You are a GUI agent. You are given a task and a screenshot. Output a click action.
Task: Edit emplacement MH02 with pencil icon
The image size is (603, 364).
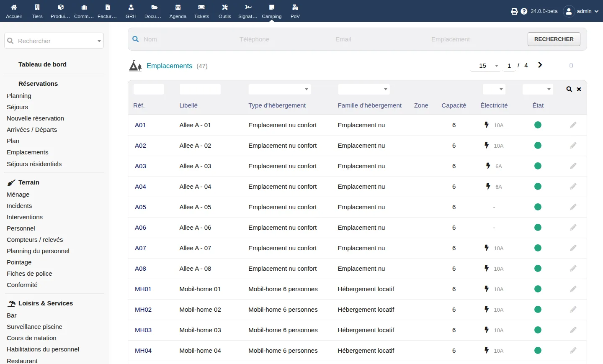[573, 310]
